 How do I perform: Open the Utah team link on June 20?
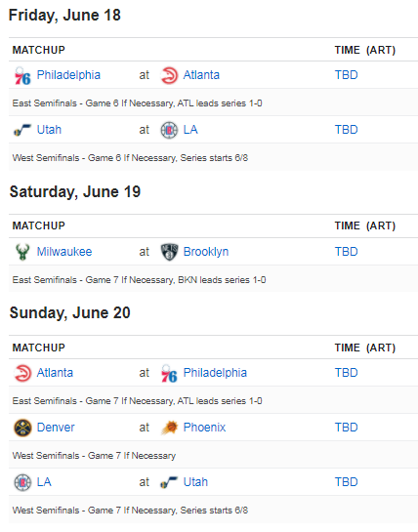[x=195, y=482]
